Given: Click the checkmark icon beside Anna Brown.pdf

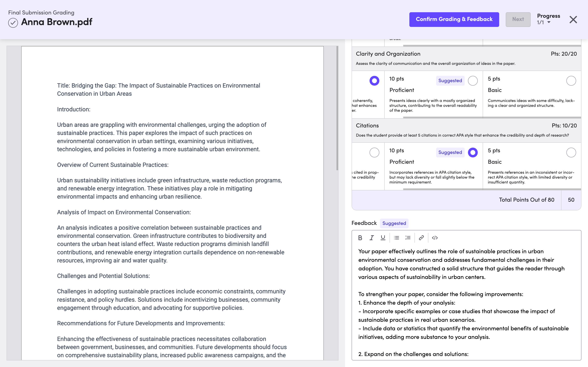Looking at the screenshot, I should click(x=13, y=23).
